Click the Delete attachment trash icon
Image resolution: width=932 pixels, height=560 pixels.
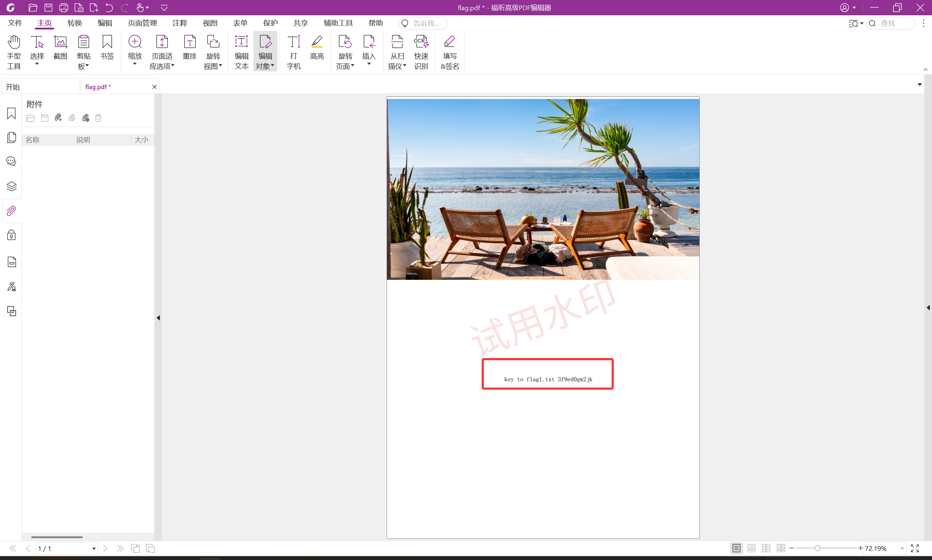(x=98, y=118)
